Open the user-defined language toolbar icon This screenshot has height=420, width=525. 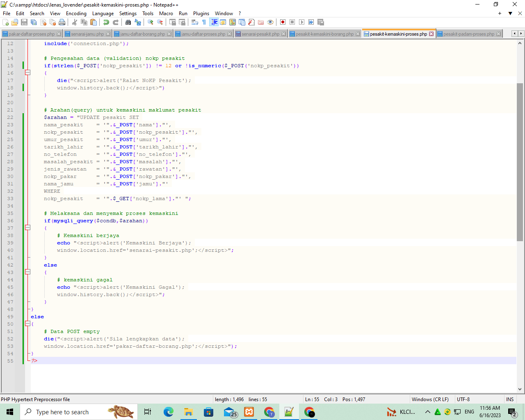pyautogui.click(x=223, y=22)
